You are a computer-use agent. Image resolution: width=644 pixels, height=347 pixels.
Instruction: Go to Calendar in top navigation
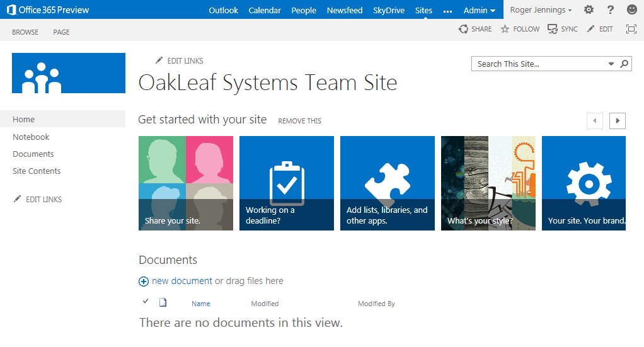click(265, 10)
